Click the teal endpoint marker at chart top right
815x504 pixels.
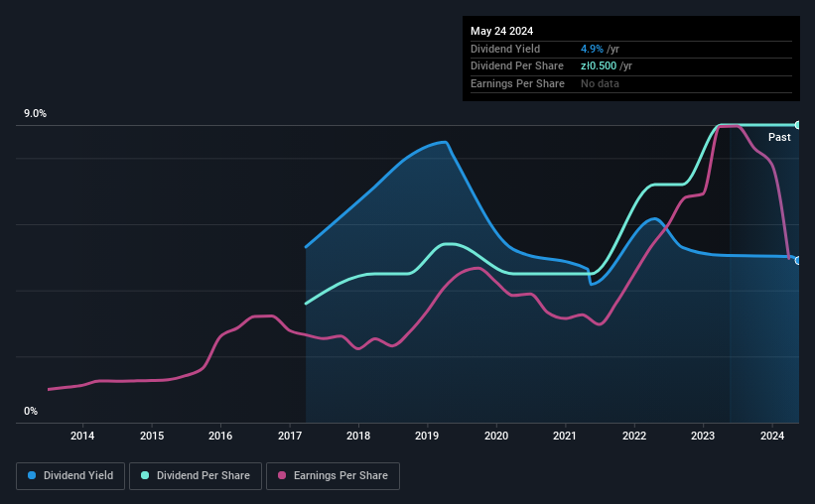[798, 125]
